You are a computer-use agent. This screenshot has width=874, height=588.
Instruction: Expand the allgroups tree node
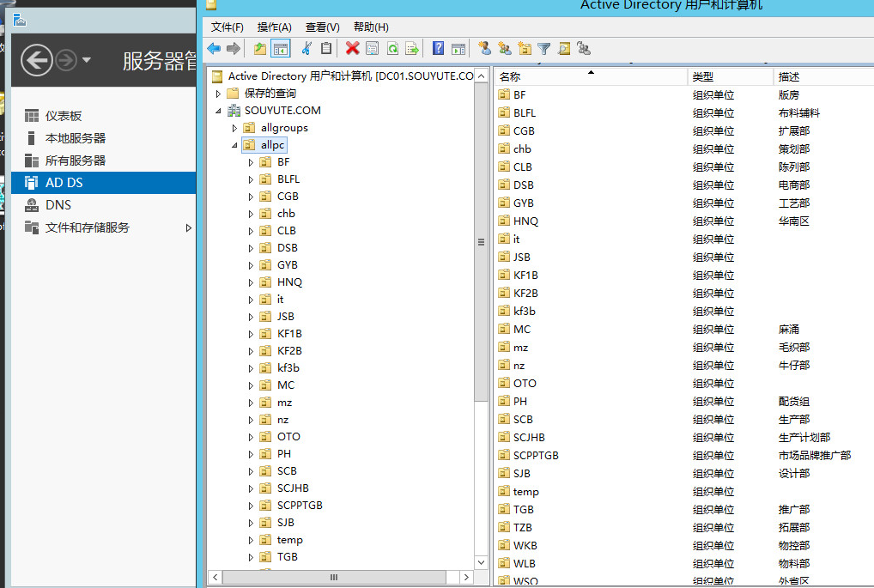tap(234, 128)
